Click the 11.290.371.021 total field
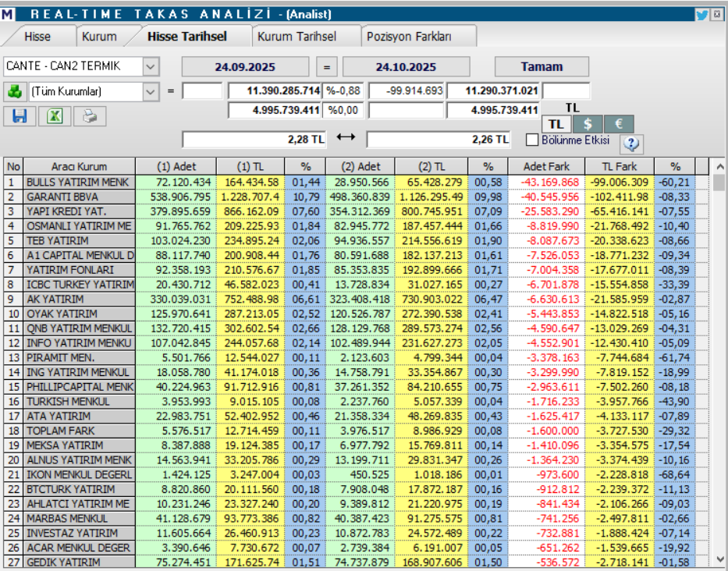The height and width of the screenshot is (571, 728). [x=494, y=90]
